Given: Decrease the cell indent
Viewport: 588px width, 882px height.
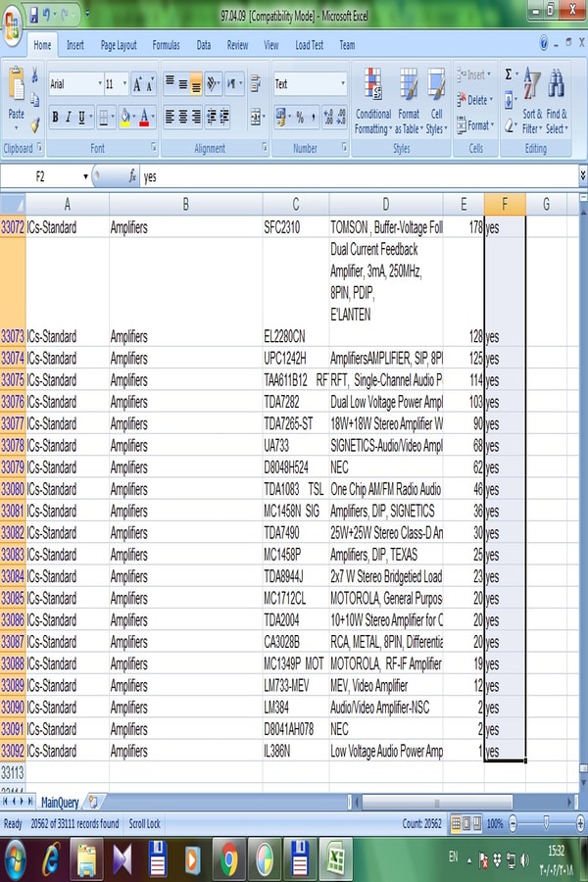Looking at the screenshot, I should [211, 117].
